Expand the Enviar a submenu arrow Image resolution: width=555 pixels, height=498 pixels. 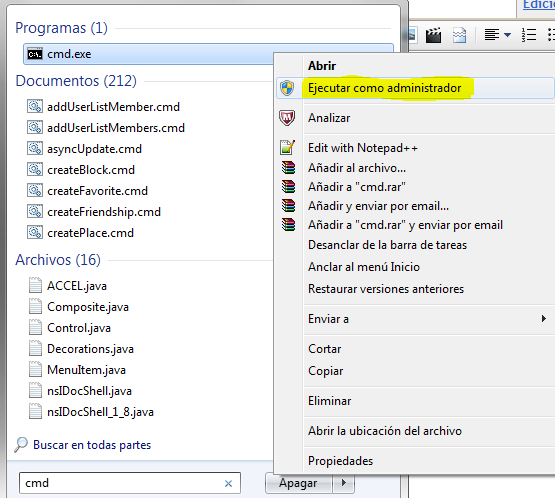point(544,319)
